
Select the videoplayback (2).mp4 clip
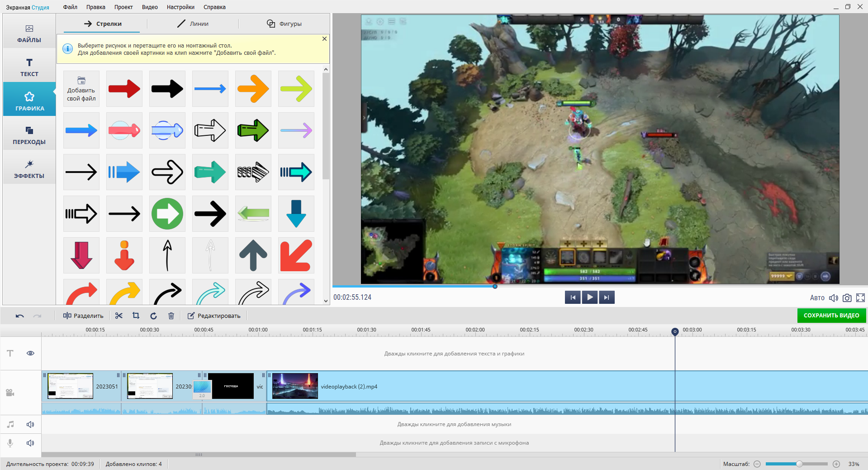(x=567, y=386)
